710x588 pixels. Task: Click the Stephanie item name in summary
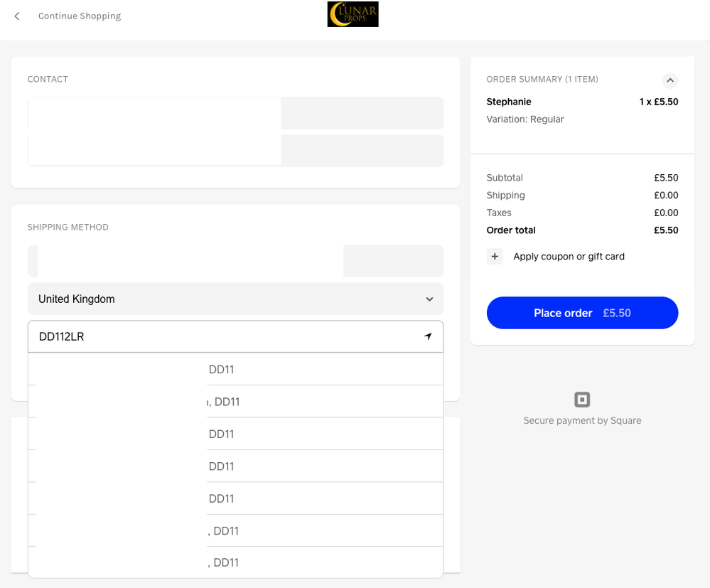click(x=509, y=102)
